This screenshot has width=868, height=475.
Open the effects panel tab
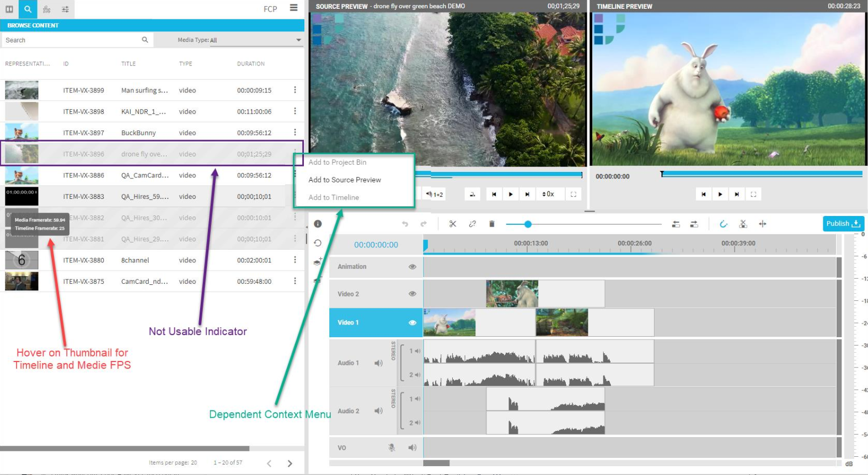click(47, 9)
